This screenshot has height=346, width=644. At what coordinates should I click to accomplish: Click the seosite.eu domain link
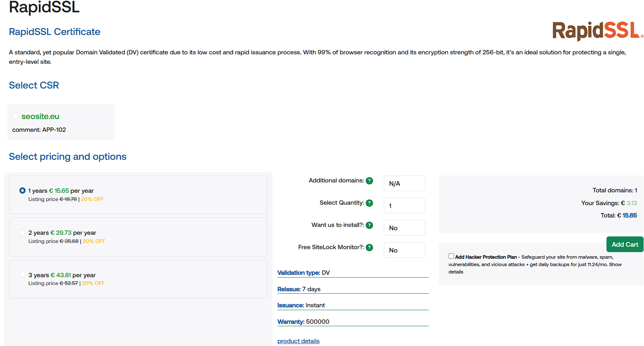[40, 117]
